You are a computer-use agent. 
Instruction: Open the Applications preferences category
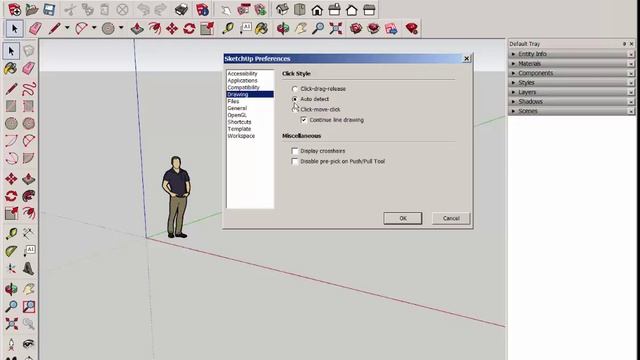(242, 80)
